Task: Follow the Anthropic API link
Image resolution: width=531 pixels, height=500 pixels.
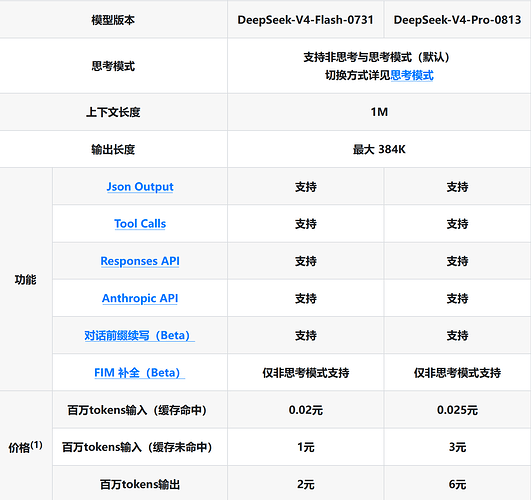Action: [x=140, y=298]
